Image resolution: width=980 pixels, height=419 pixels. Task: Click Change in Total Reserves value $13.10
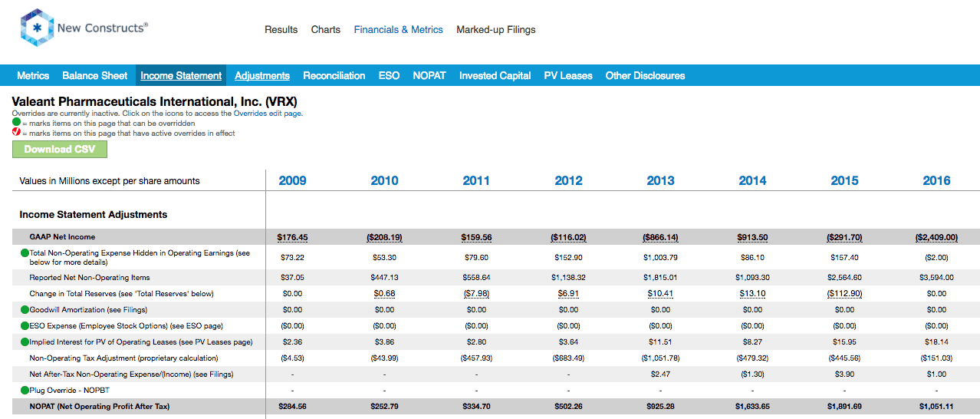pos(752,293)
